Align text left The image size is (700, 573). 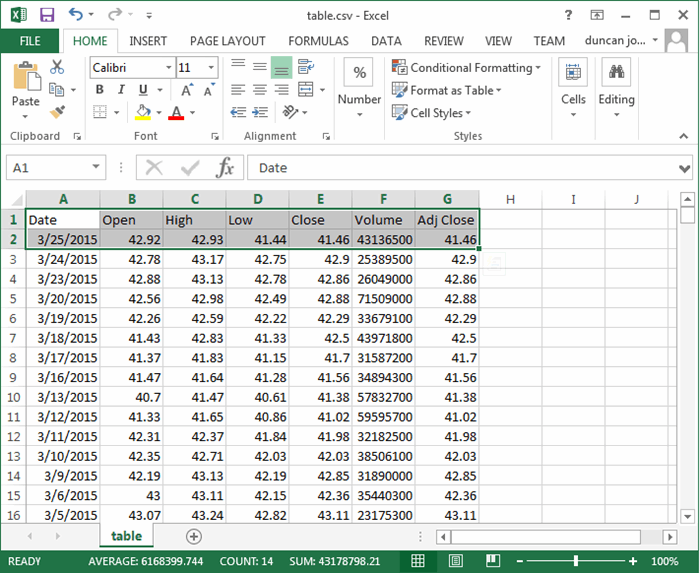pos(238,90)
